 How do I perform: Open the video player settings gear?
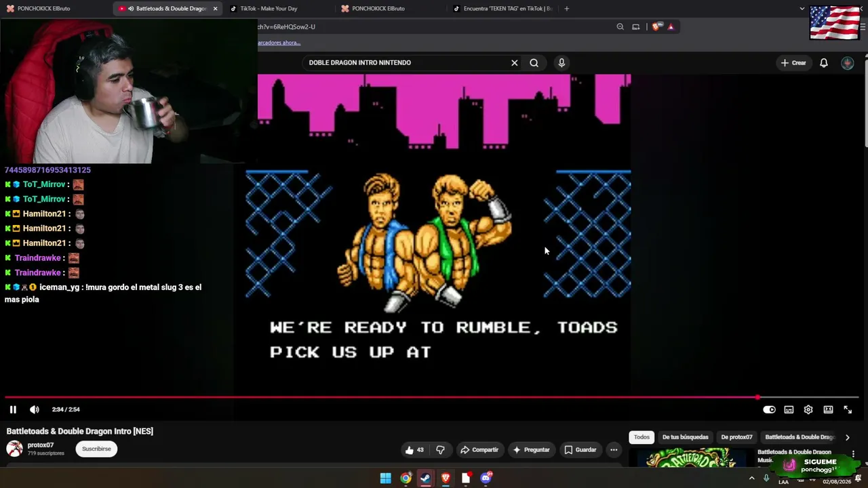pos(808,409)
